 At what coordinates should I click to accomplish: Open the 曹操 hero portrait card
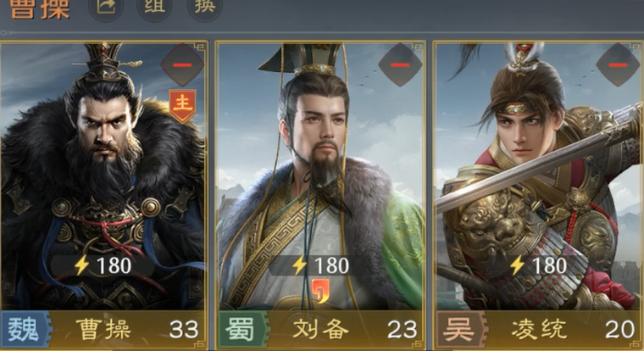[x=103, y=176]
